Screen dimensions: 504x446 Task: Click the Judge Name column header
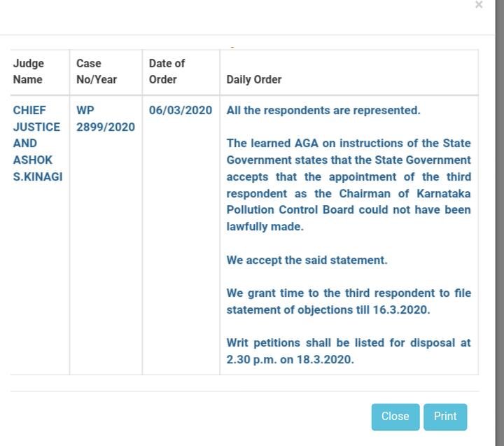(29, 71)
